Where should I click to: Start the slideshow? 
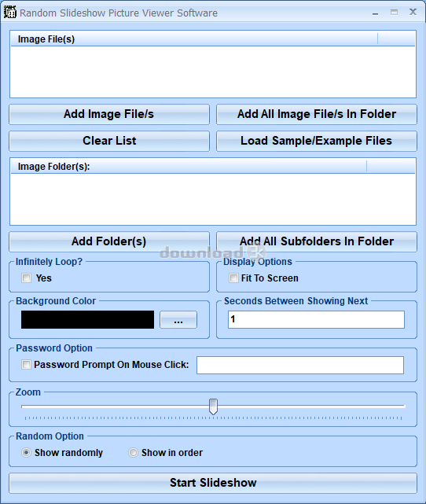coord(213,483)
